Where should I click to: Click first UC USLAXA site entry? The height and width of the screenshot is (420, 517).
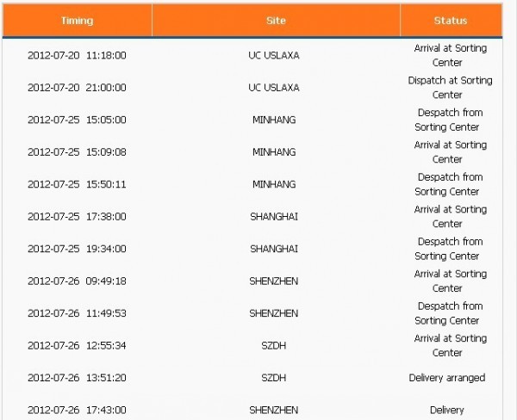(x=274, y=55)
